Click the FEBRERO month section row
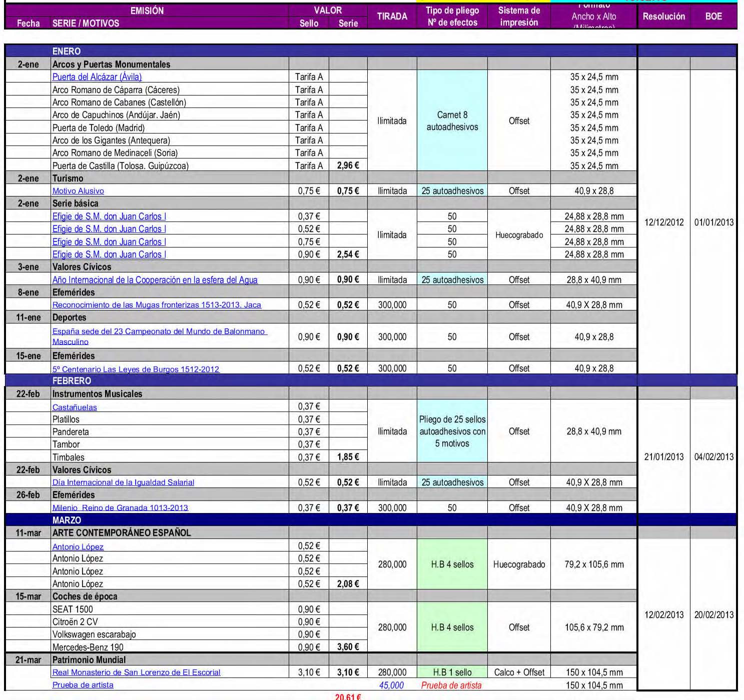The width and height of the screenshot is (744, 700). [x=72, y=380]
